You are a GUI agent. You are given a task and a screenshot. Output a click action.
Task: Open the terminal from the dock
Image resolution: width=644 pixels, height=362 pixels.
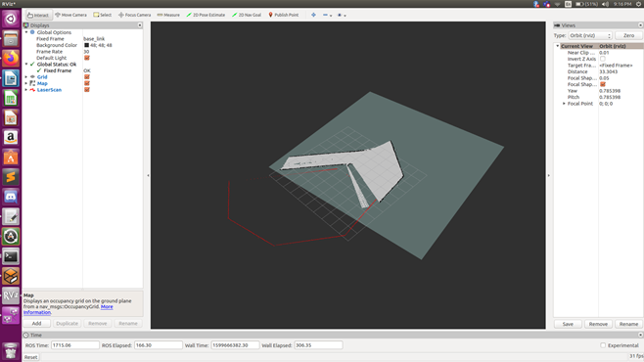coord(11,256)
